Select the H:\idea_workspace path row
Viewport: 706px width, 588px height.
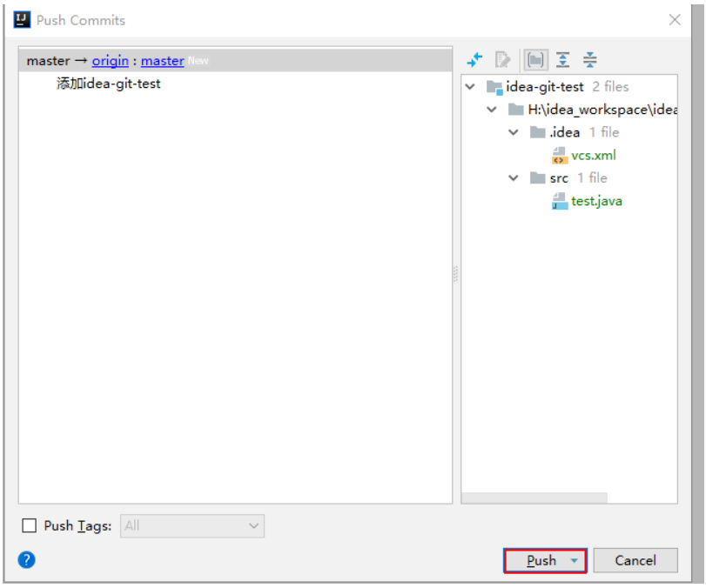click(x=569, y=110)
